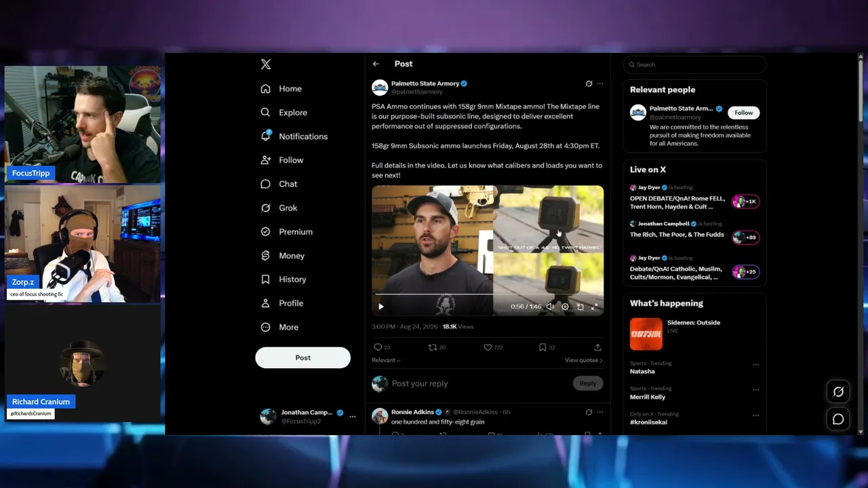868x488 pixels.
Task: Open the Follow page in sidebar
Action: pyautogui.click(x=282, y=160)
